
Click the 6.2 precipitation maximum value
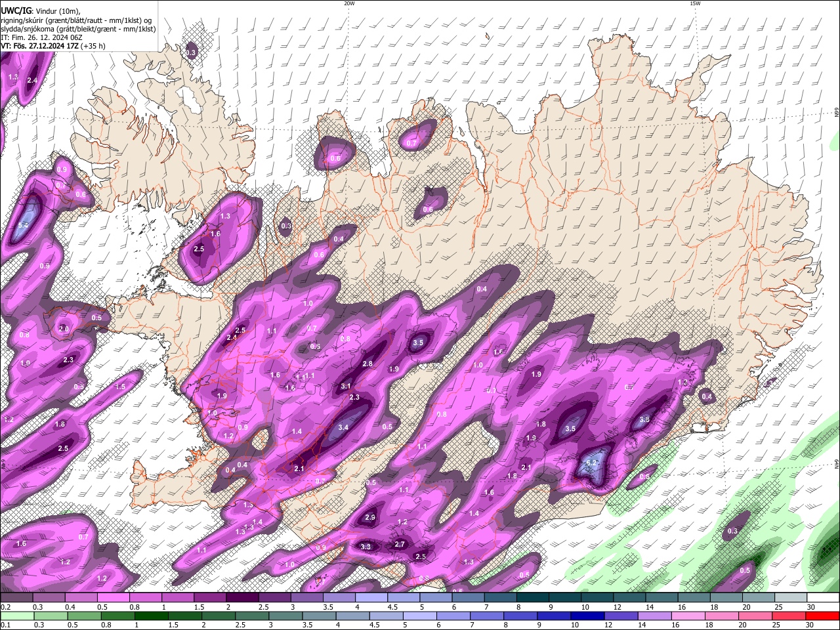click(x=591, y=463)
